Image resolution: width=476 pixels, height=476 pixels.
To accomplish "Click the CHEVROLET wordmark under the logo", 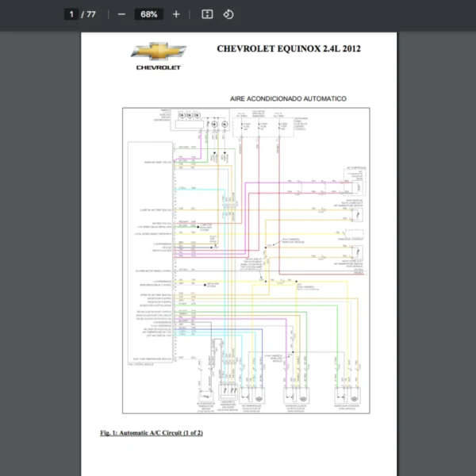I will point(159,68).
